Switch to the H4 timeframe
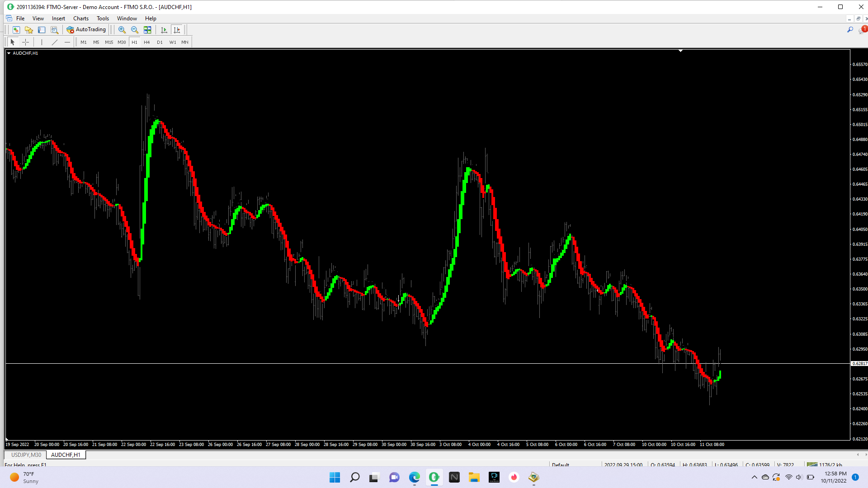This screenshot has height=488, width=868. 146,42
